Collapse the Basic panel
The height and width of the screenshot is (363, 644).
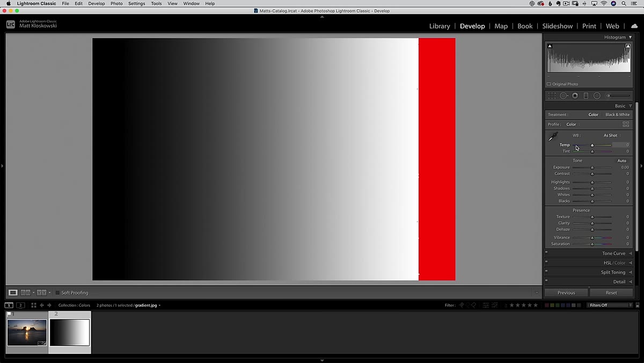click(631, 106)
